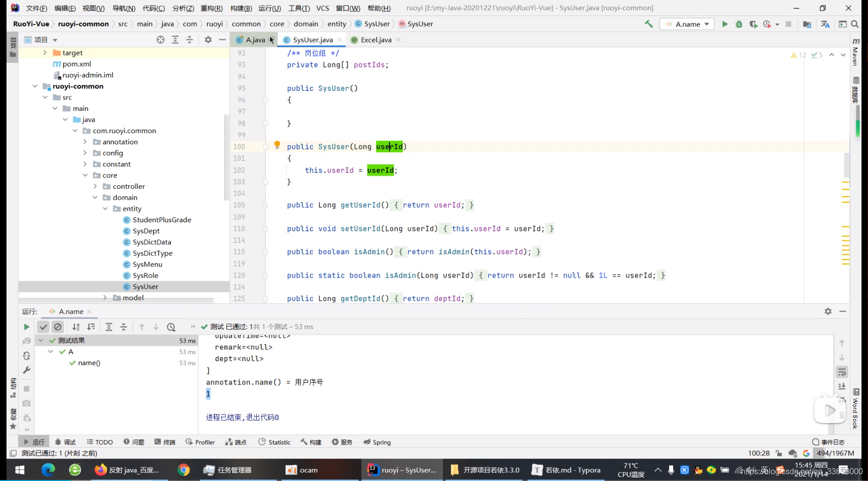Expand the controller folder

95,186
